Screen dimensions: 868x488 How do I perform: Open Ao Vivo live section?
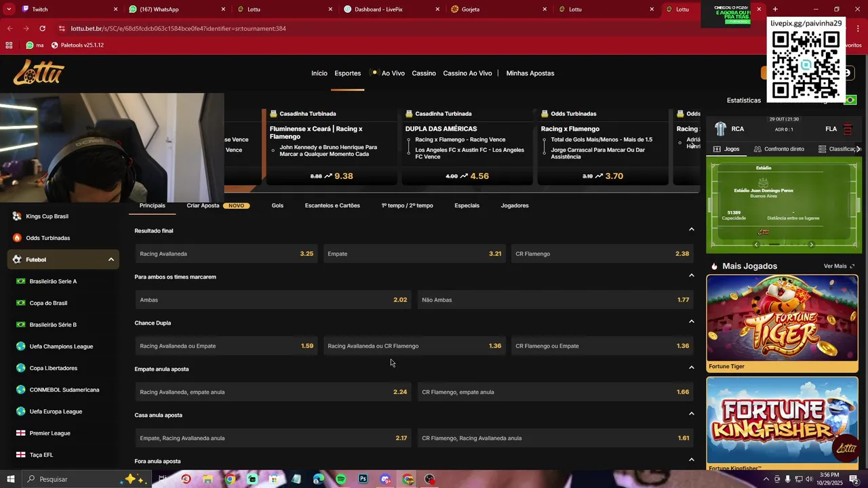(x=393, y=73)
